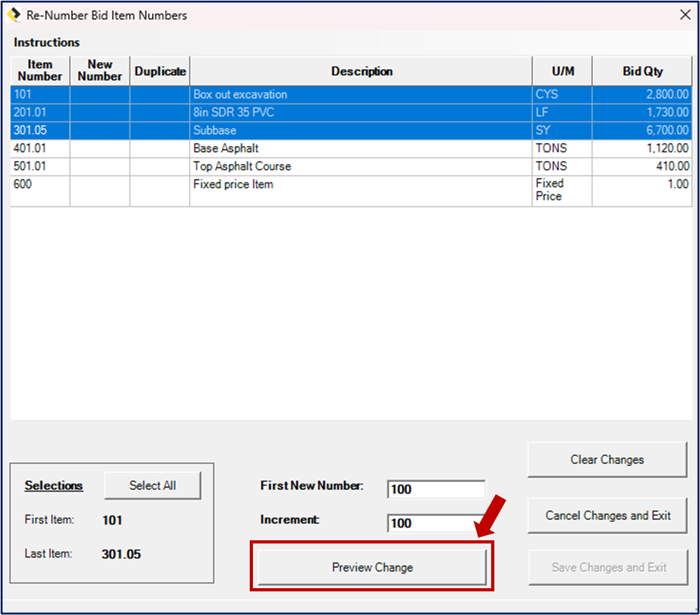Deselect the 8in SDR 35 PVC row
700x615 pixels.
(x=287, y=112)
